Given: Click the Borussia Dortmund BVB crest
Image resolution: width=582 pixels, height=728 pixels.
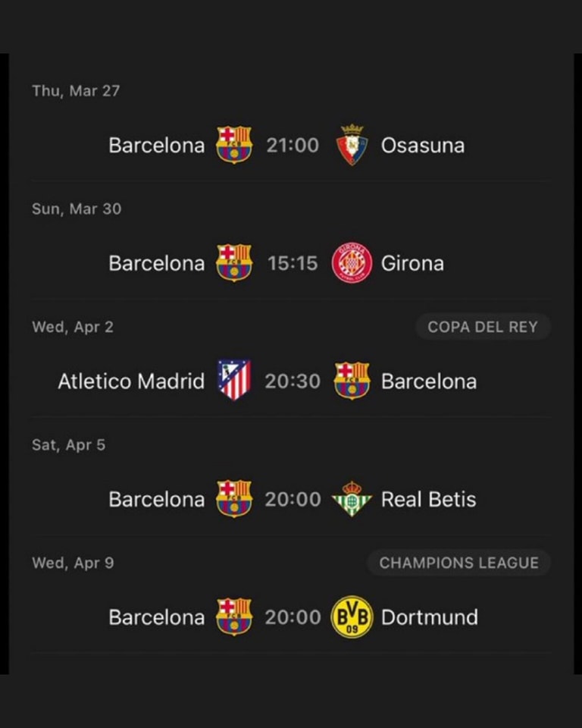Looking at the screenshot, I should tap(352, 617).
